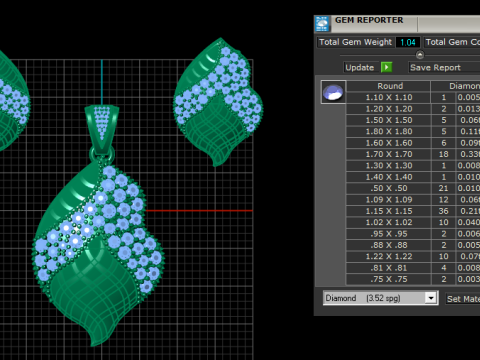Click the green play icon beside Update
The width and height of the screenshot is (480, 360).
coord(386,67)
